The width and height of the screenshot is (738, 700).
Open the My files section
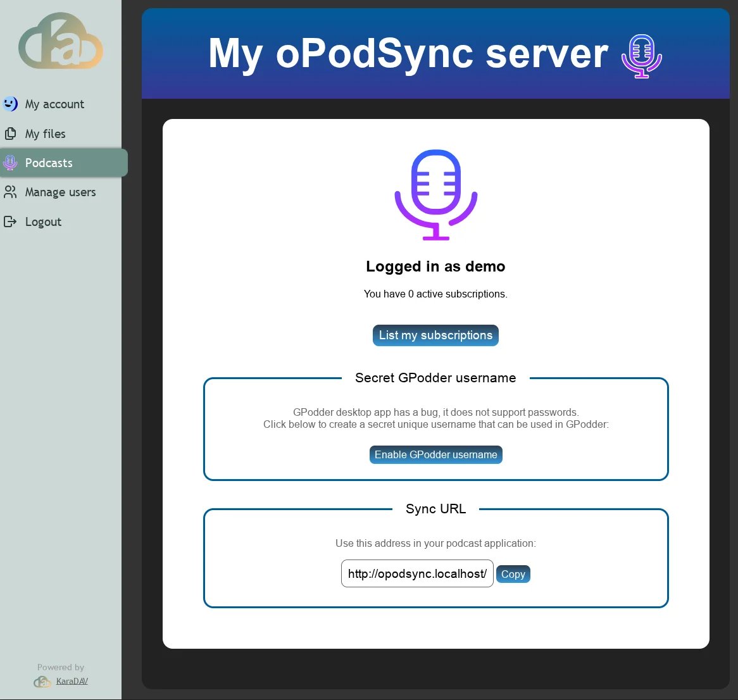click(x=45, y=134)
